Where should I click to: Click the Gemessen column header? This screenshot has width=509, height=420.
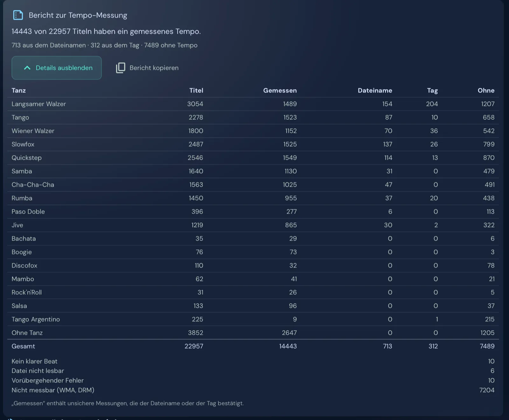tap(280, 90)
